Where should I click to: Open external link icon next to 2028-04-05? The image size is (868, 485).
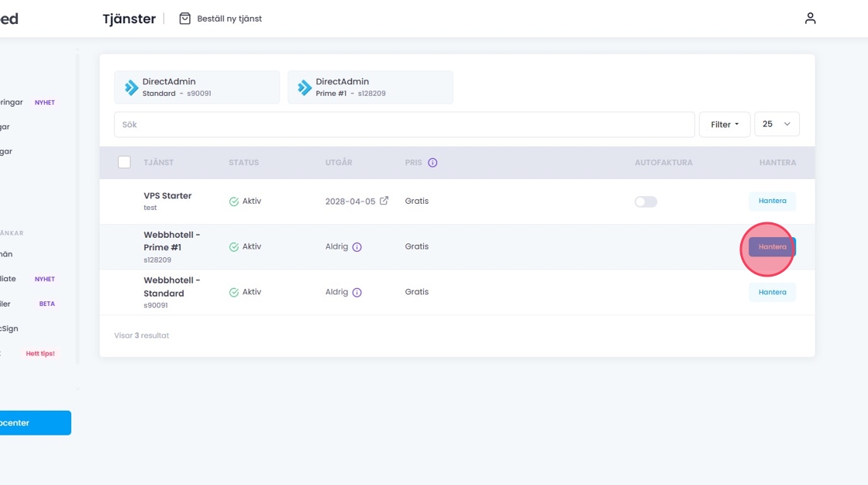[384, 201]
